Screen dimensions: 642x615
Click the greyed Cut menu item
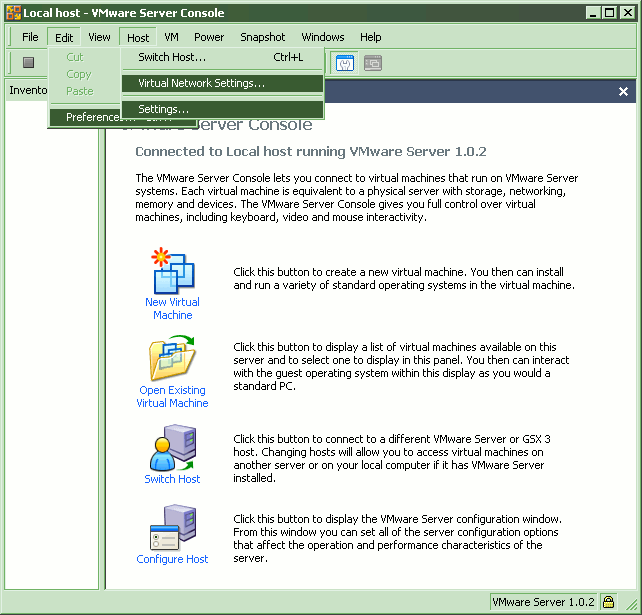click(x=75, y=57)
